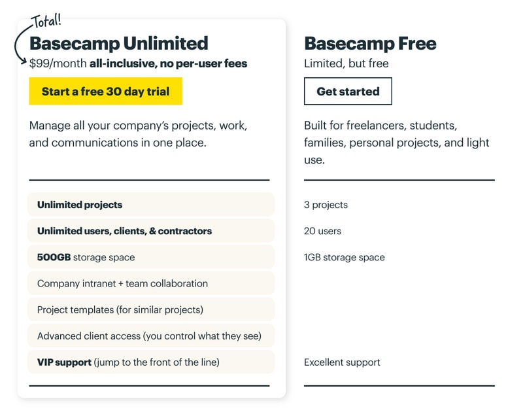Click the Limited, but free subtitle
Screen dimensions: 523x420
point(346,63)
